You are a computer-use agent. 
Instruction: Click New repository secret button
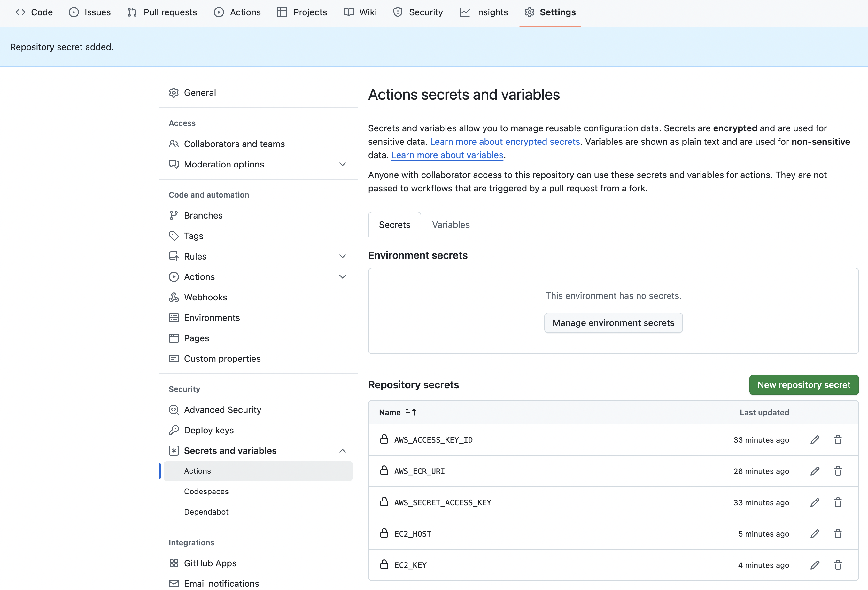coord(803,384)
